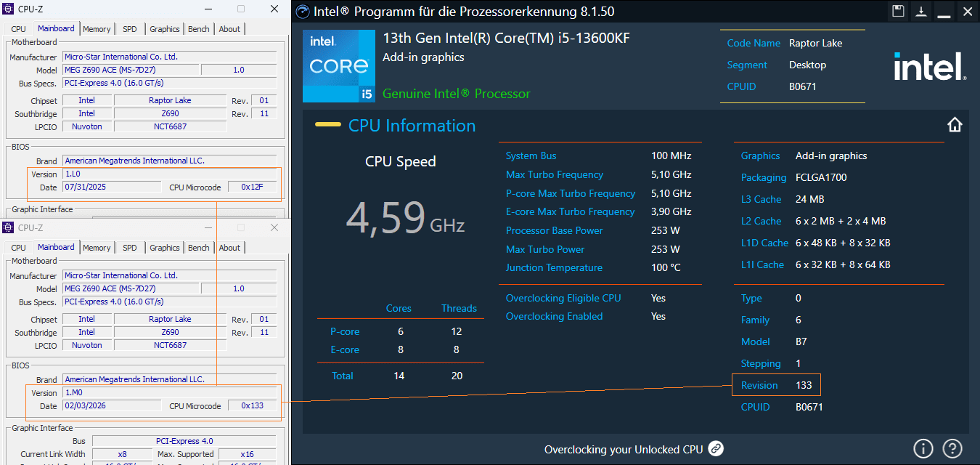Click NCT6687 LPCIO field in the 1.L0 window
The width and height of the screenshot is (980, 465).
coord(170,126)
